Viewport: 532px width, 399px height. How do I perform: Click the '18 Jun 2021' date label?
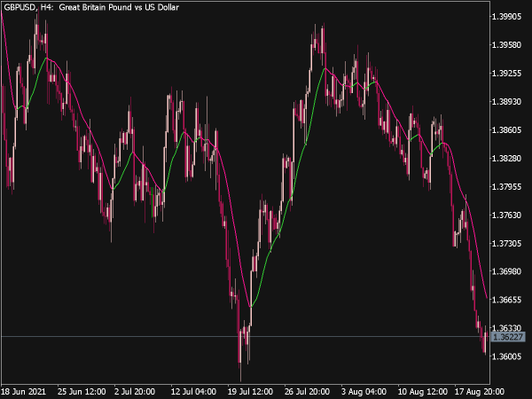coord(23,392)
